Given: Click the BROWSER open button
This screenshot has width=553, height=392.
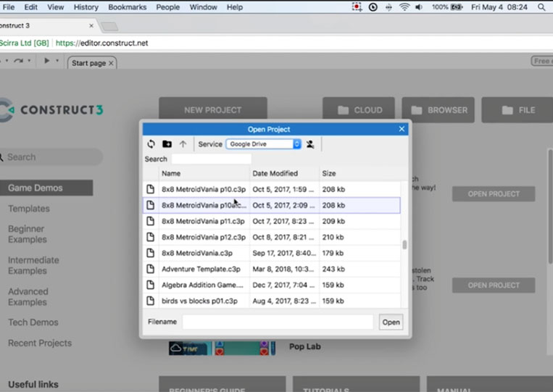Looking at the screenshot, I should click(438, 110).
